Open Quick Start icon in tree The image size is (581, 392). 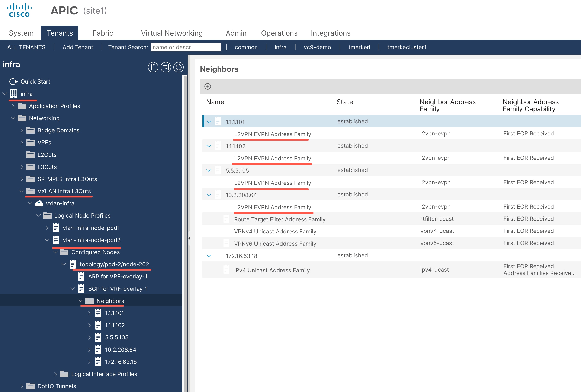(13, 82)
